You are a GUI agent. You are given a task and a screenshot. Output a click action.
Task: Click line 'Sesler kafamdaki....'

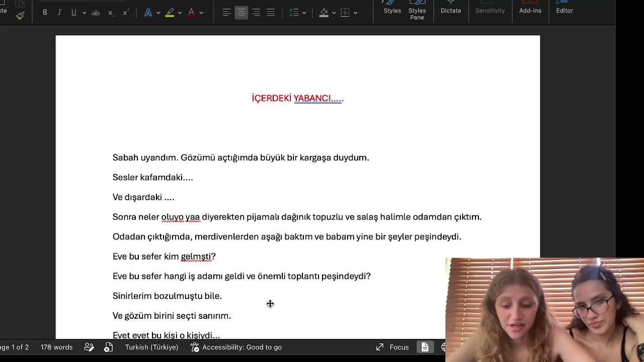[152, 177]
